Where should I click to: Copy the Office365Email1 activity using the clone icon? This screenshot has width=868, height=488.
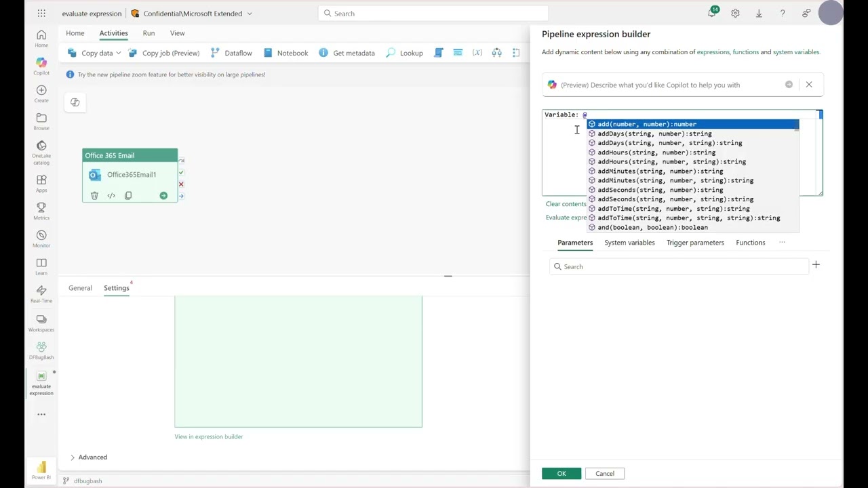128,196
